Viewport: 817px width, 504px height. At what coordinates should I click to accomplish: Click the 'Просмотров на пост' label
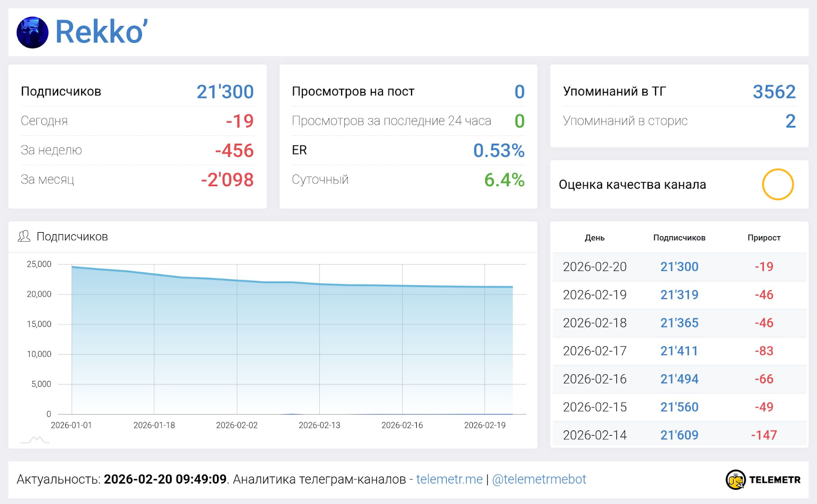click(x=353, y=92)
